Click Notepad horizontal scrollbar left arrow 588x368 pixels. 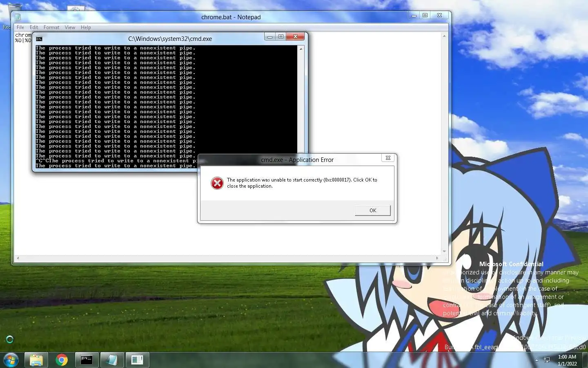coord(17,258)
